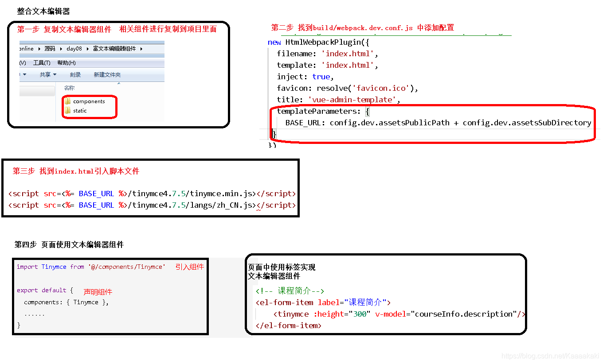This screenshot has width=603, height=364.
Task: Expand the arrow after 富文本编辑器组件 breadcrumb
Action: 141,49
